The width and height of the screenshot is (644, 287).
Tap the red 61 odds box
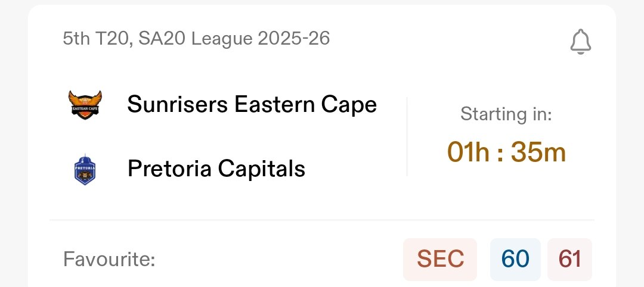[x=569, y=259]
